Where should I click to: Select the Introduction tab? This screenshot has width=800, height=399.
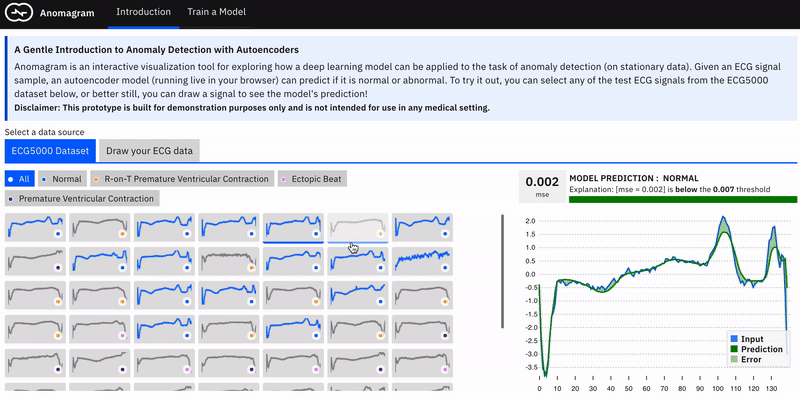(x=143, y=12)
